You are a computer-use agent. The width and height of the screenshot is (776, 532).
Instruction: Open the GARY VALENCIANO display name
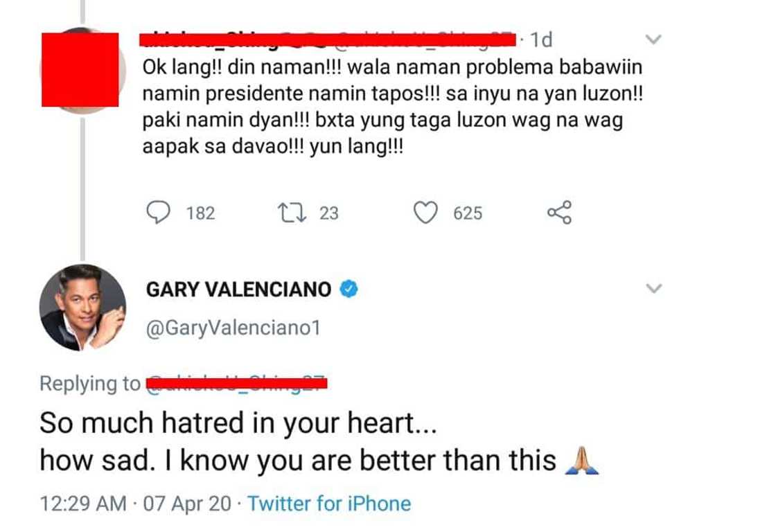[239, 289]
